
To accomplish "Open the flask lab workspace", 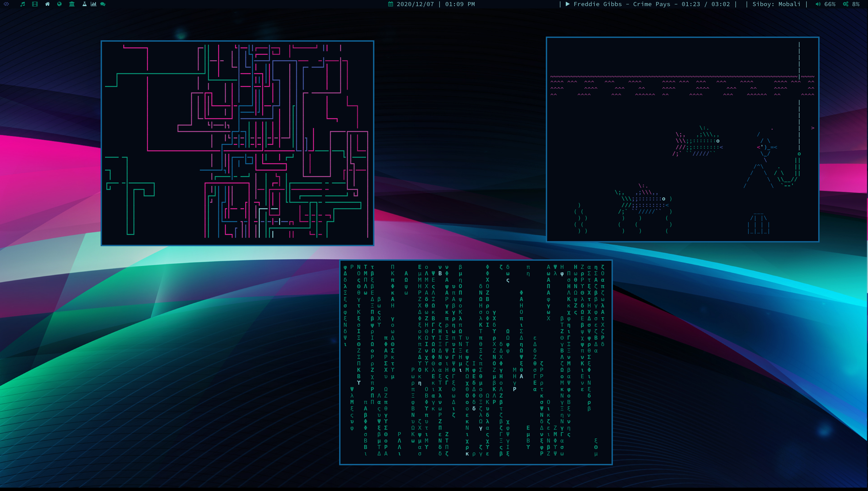I will coord(84,4).
